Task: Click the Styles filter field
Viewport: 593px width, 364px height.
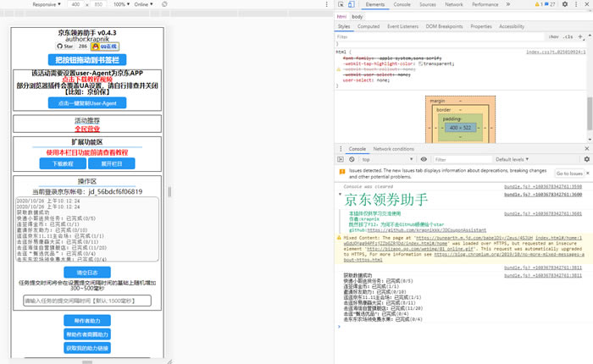Action: 439,36
